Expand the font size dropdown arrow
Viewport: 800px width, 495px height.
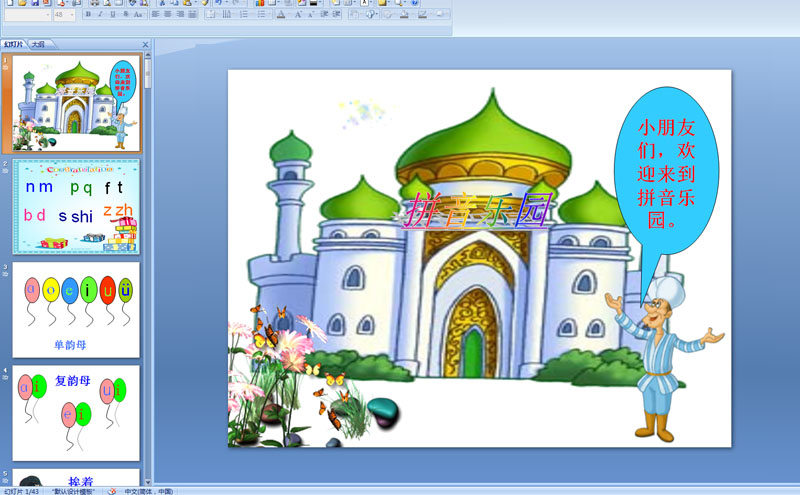point(72,14)
